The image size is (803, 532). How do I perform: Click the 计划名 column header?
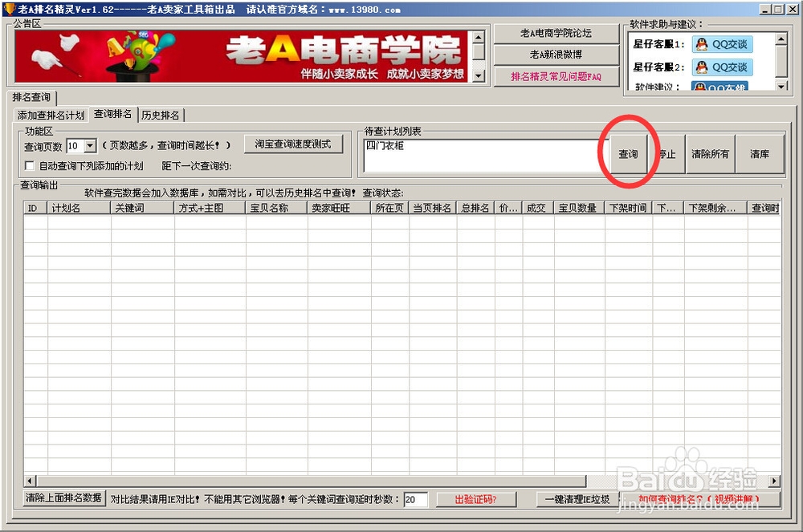tap(79, 208)
